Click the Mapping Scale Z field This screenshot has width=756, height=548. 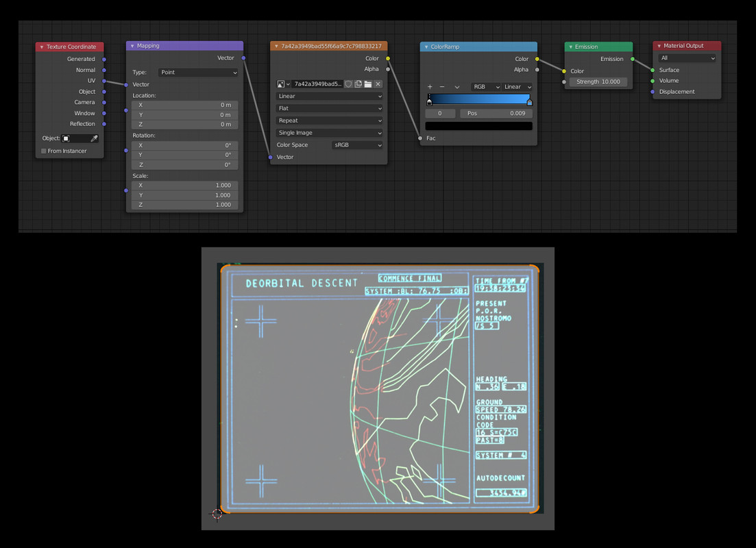click(184, 205)
